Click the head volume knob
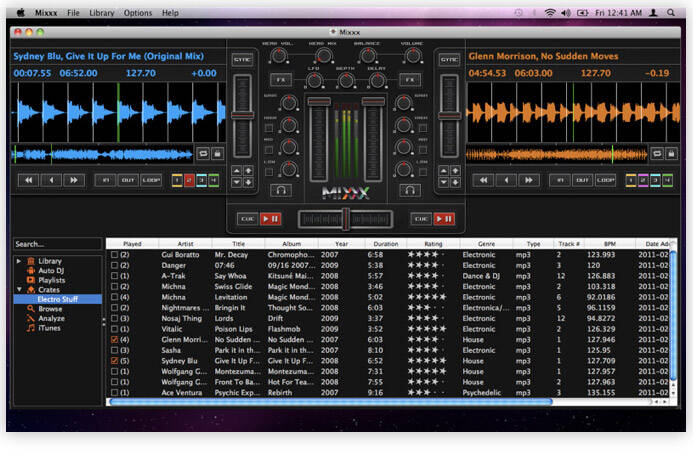Screen dimensions: 693x464 [x=278, y=56]
